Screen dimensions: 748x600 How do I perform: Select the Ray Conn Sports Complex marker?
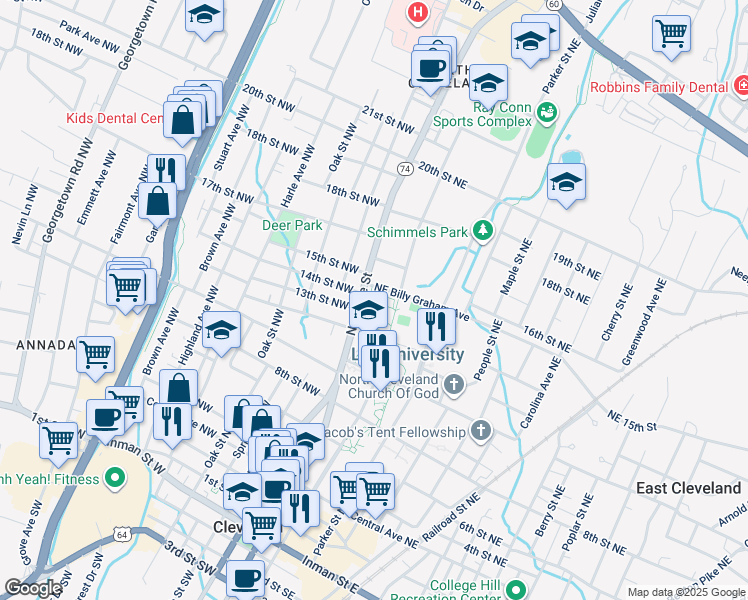(x=547, y=111)
